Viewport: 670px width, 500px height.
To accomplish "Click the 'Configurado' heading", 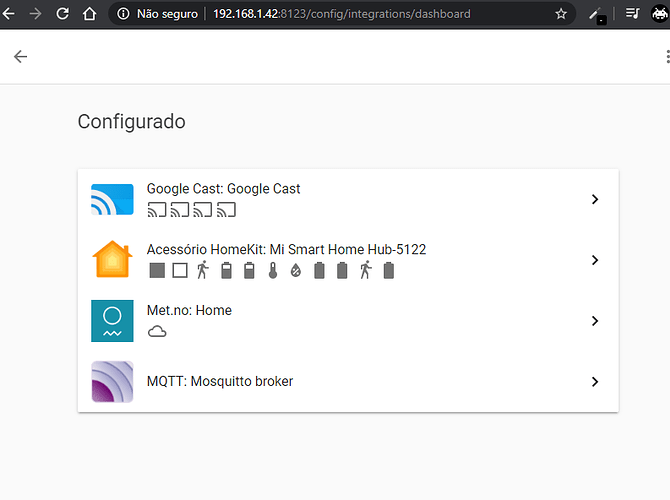I will click(x=132, y=122).
